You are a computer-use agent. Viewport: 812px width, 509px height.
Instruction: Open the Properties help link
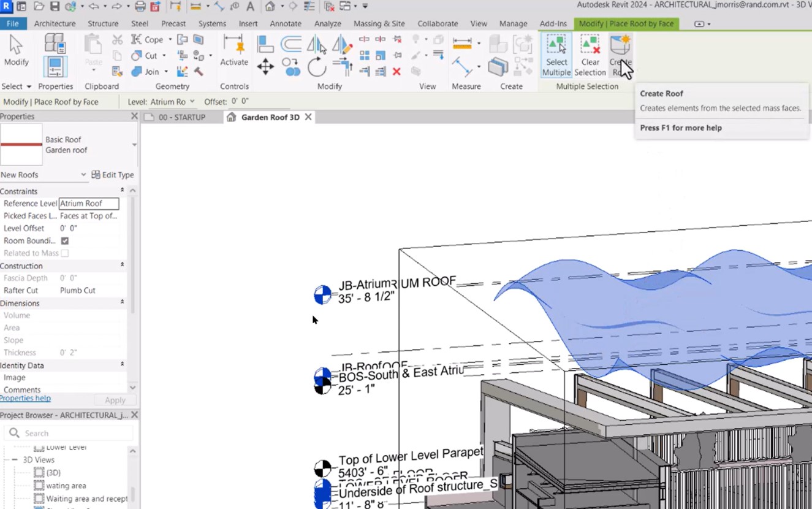(x=25, y=399)
